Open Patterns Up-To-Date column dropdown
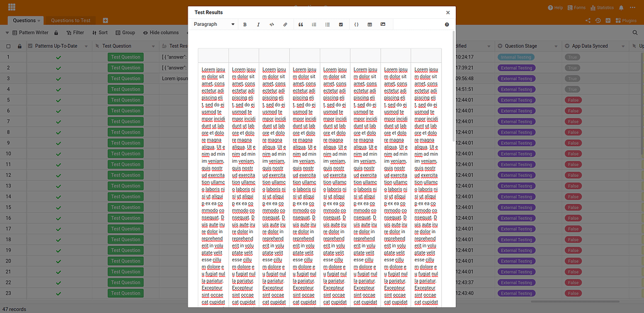 coord(86,47)
